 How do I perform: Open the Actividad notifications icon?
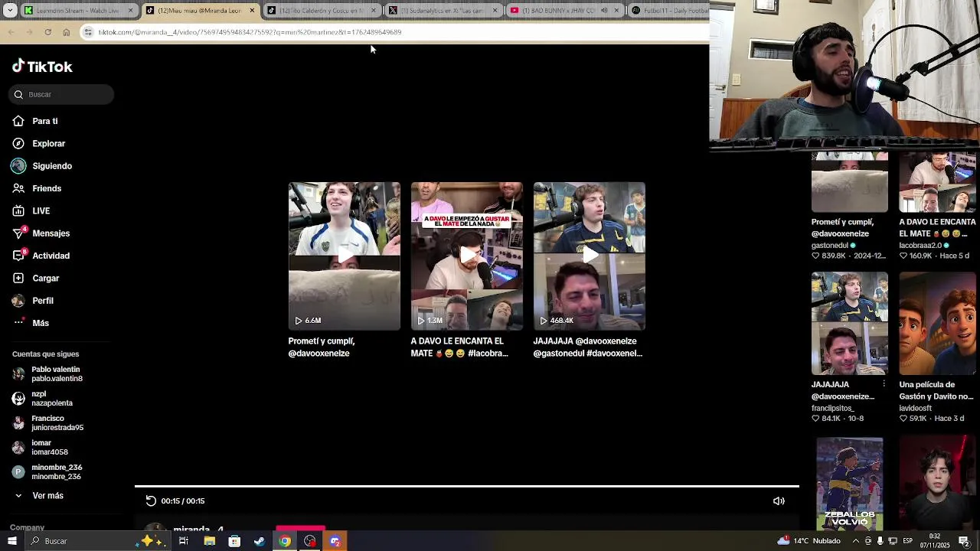pos(18,256)
